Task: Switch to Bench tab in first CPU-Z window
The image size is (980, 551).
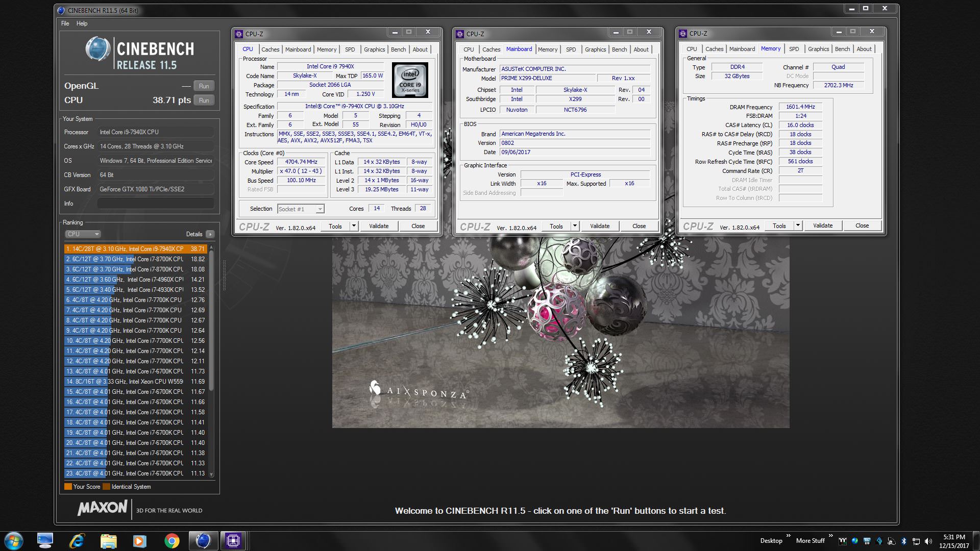Action: click(399, 49)
